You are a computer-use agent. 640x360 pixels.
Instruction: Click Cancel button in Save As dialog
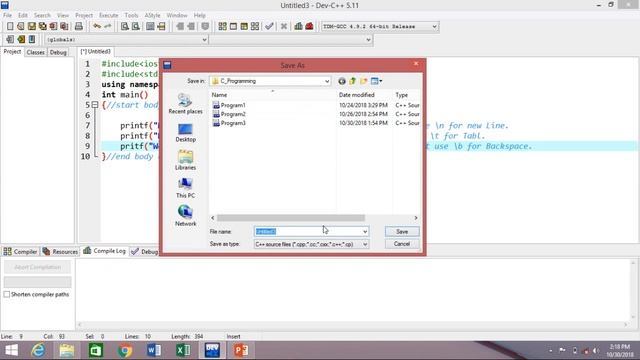[x=402, y=244]
